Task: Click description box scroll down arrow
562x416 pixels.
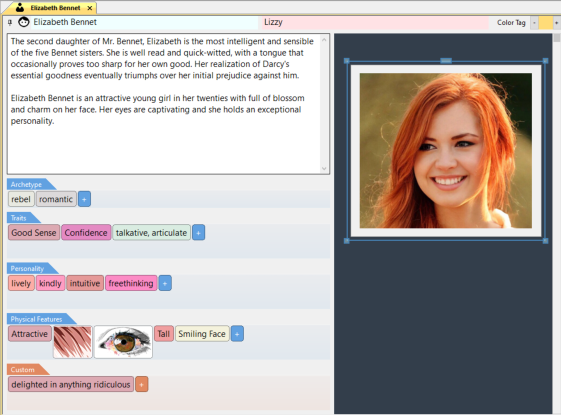Action: point(324,168)
